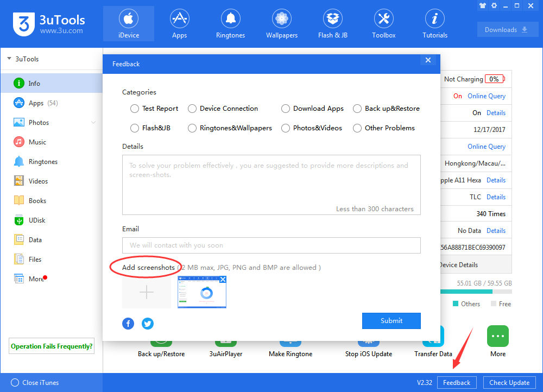Image resolution: width=543 pixels, height=392 pixels.
Task: Select the Device Connection category
Action: pyautogui.click(x=192, y=109)
